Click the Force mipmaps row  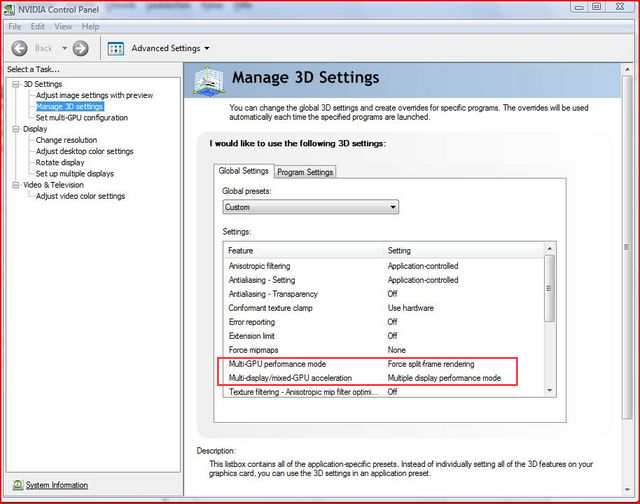pos(384,350)
